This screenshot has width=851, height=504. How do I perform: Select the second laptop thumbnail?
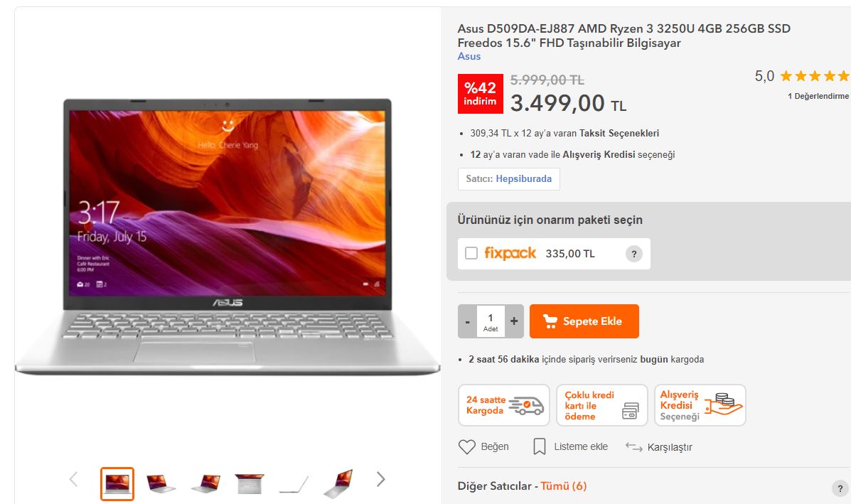[161, 483]
